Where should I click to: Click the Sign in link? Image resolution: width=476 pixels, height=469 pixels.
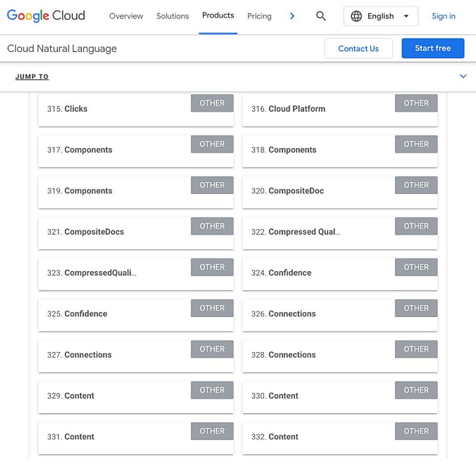[443, 16]
